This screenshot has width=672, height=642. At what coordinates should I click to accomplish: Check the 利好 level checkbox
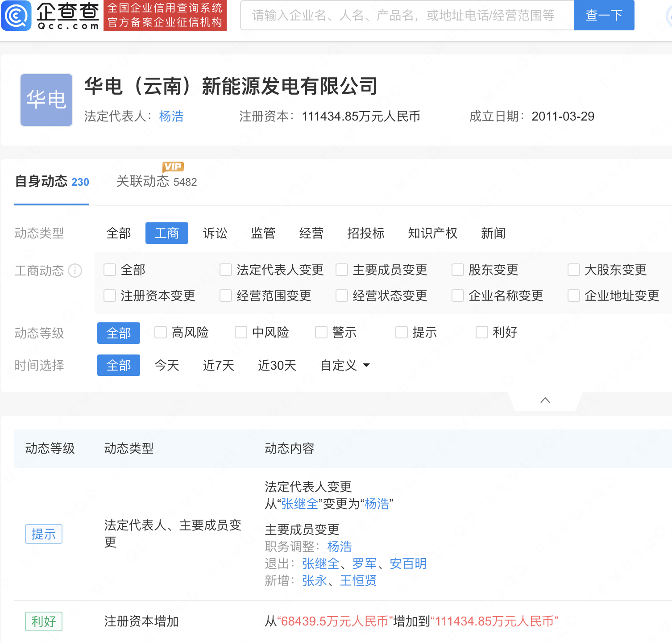click(482, 332)
